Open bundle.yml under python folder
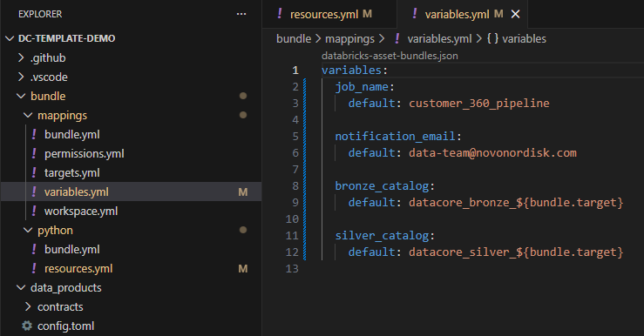644x336 pixels. pos(71,250)
